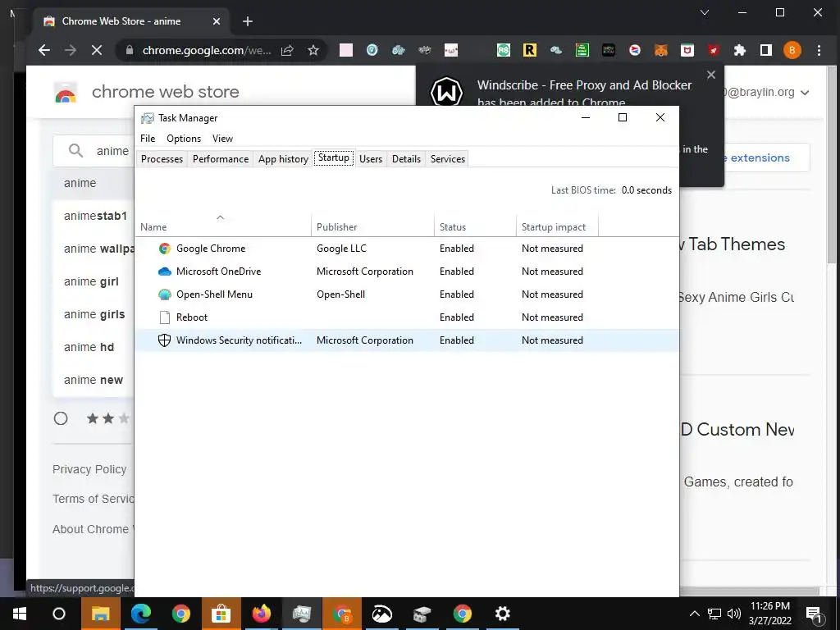Sort startup items by Name column

[223, 227]
